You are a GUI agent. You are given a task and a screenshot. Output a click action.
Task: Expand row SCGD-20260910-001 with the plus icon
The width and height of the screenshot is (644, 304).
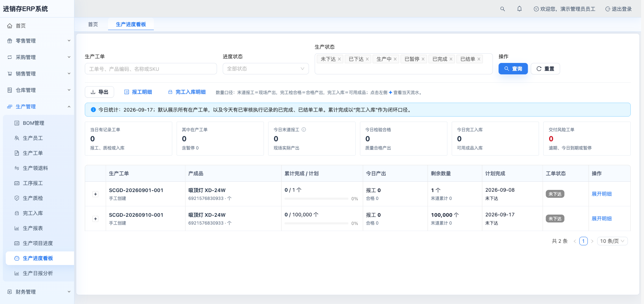[96, 219]
